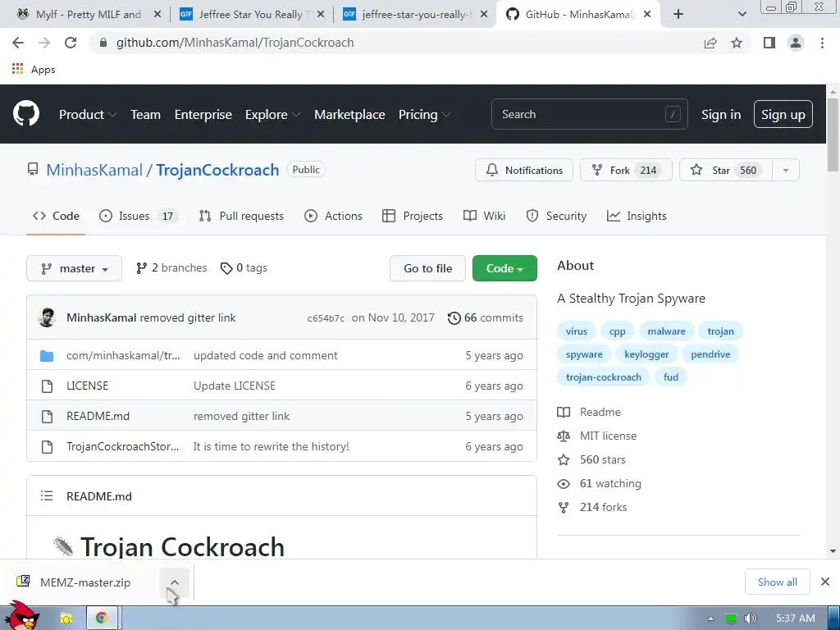Open the tab search chevron in Chrome
The width and height of the screenshot is (840, 630).
(x=742, y=15)
